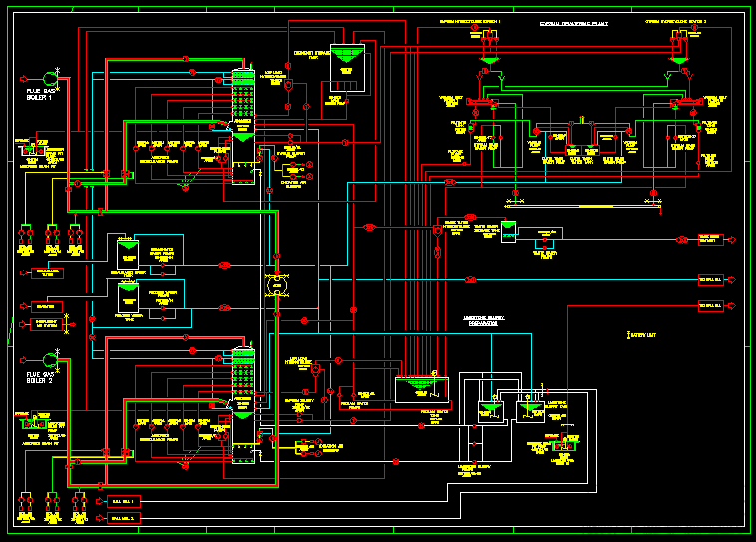This screenshot has width=756, height=542.
Task: Select the lower absorber drain pit
Action: [x=34, y=423]
